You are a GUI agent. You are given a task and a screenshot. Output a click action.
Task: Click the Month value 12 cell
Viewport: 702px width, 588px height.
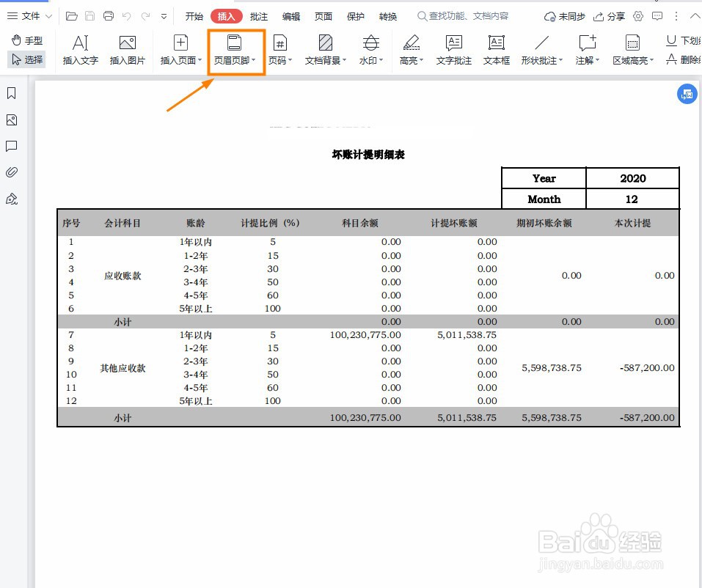[632, 199]
